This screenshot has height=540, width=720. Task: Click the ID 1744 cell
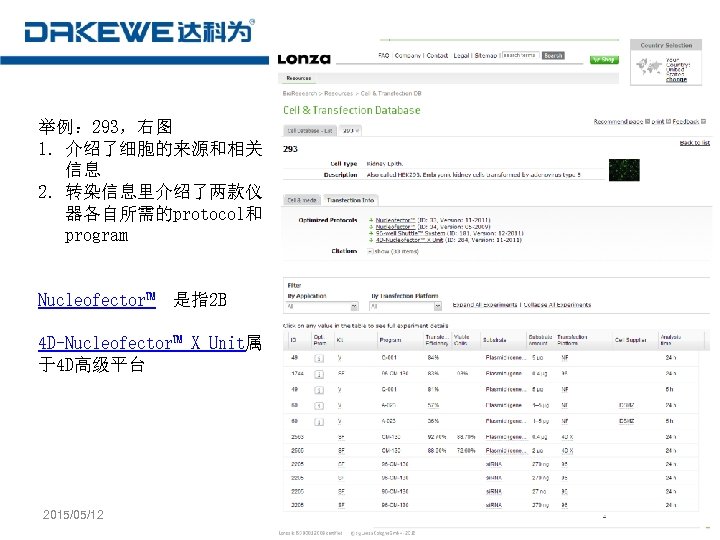point(298,374)
